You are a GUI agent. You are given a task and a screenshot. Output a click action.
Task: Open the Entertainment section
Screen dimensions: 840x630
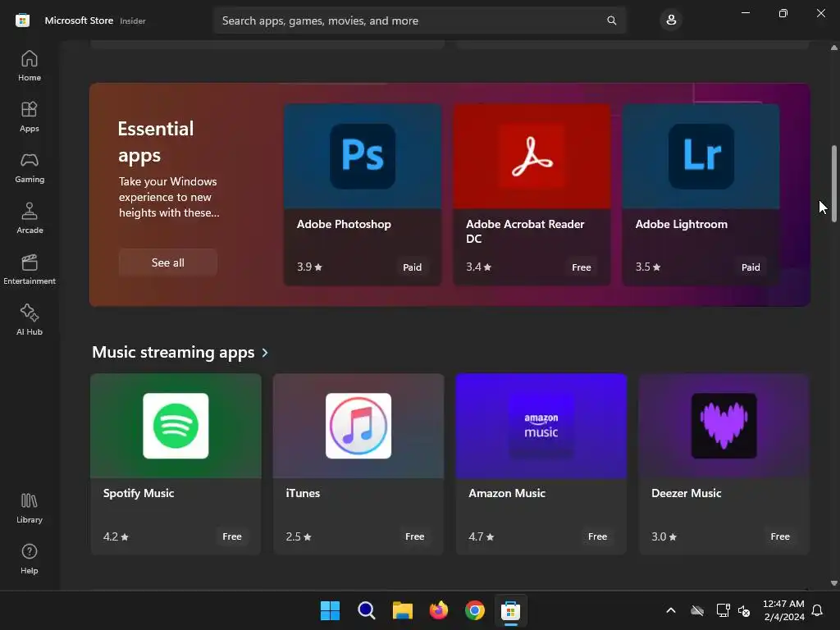(x=30, y=269)
